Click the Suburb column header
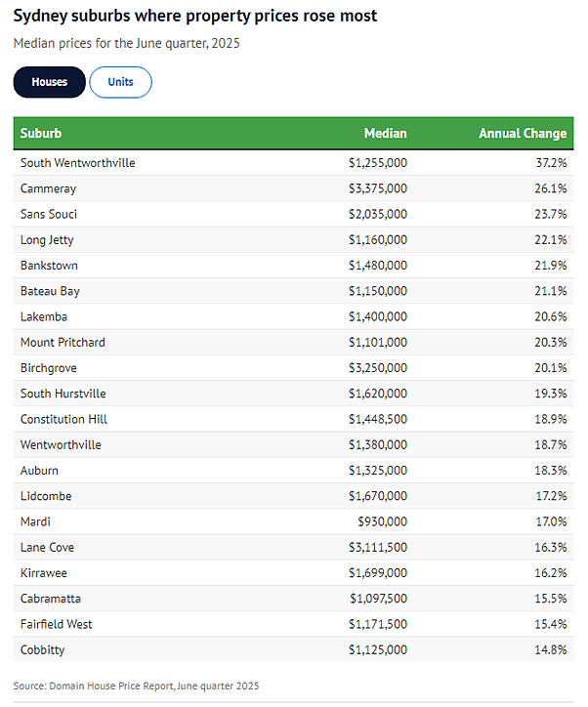The image size is (588, 707). pos(41,134)
